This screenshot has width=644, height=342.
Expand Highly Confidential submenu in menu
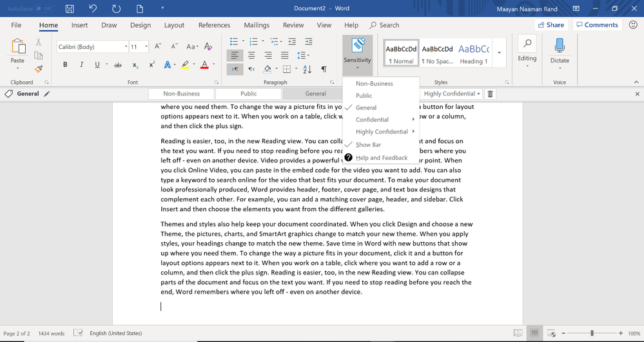point(381,131)
